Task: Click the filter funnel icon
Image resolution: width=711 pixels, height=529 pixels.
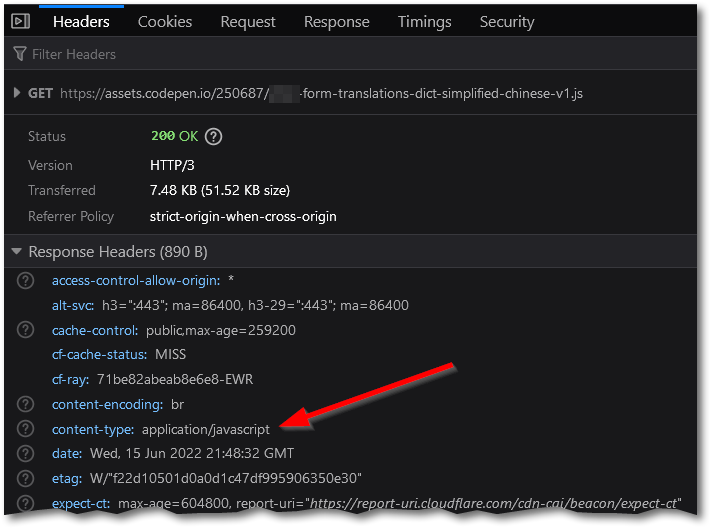Action: pyautogui.click(x=19, y=54)
